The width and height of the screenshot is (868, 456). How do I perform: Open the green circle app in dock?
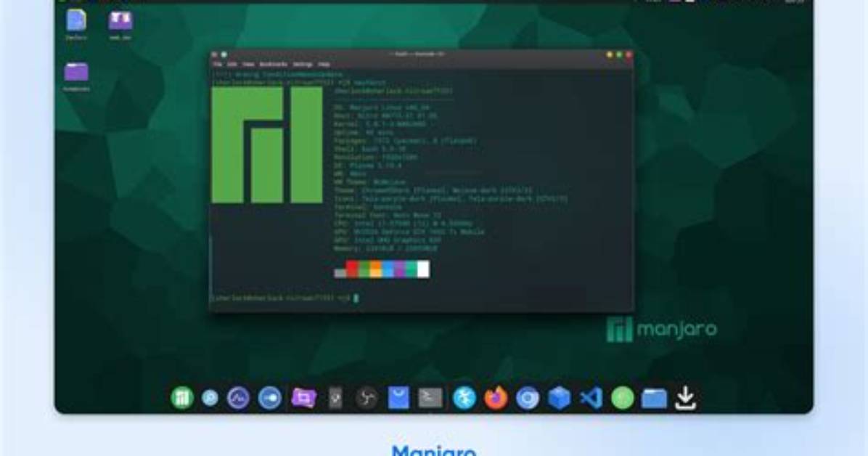[x=622, y=398]
